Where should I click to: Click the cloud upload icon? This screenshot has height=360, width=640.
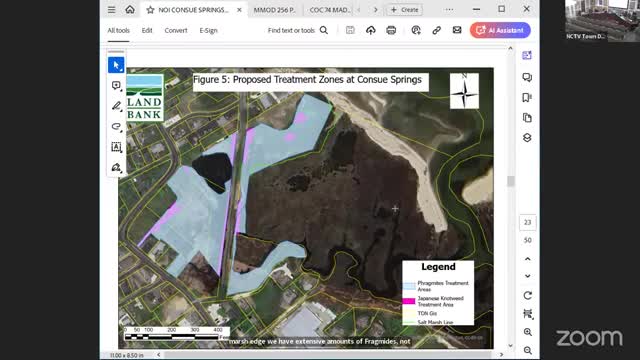[371, 30]
